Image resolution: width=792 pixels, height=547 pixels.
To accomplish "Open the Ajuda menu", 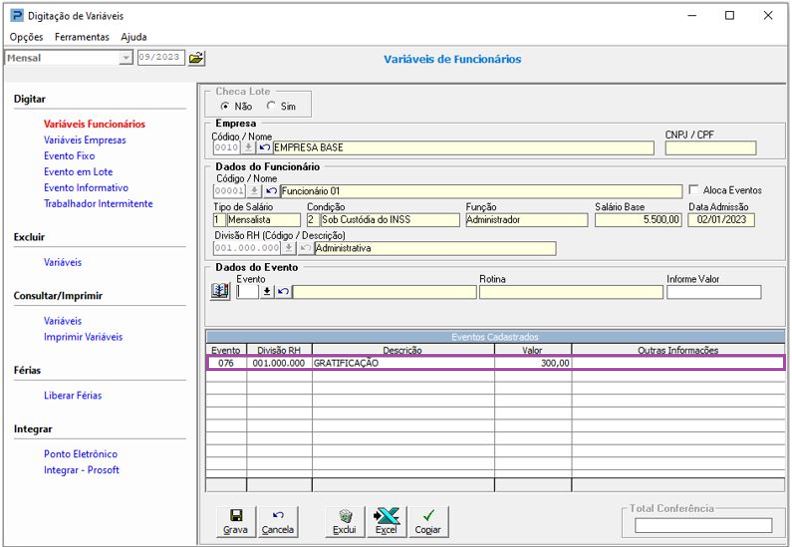I will (134, 37).
